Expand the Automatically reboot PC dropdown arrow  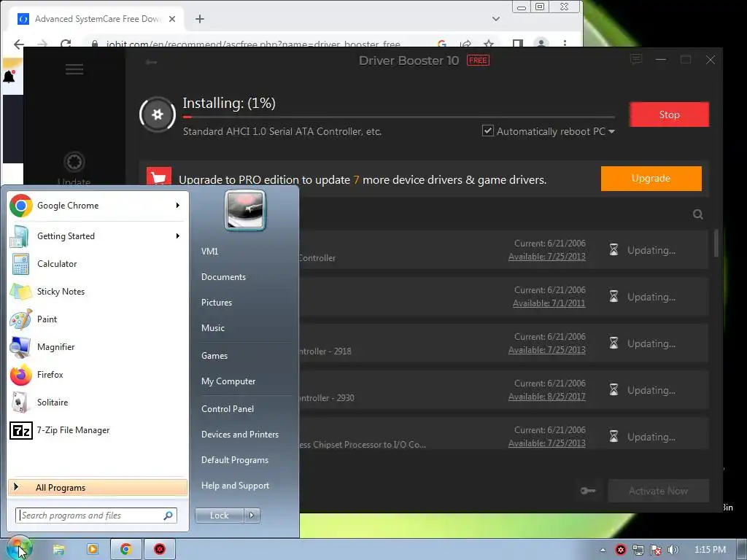click(612, 131)
